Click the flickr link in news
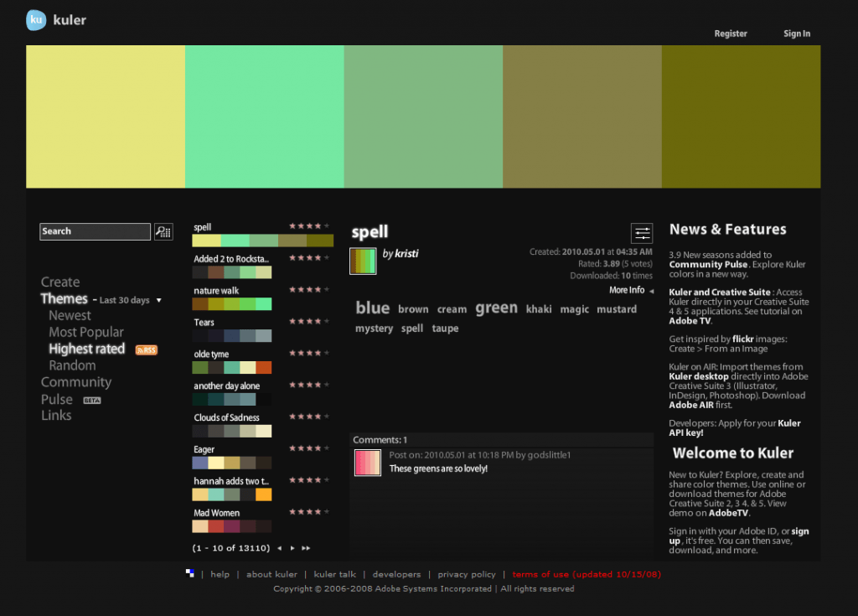The width and height of the screenshot is (858, 616). (x=743, y=339)
